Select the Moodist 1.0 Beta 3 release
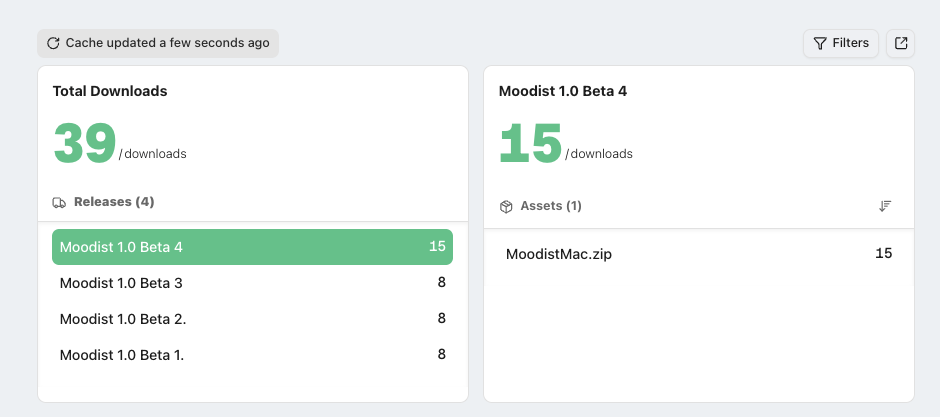Screen dimensions: 940x417 click(252, 283)
